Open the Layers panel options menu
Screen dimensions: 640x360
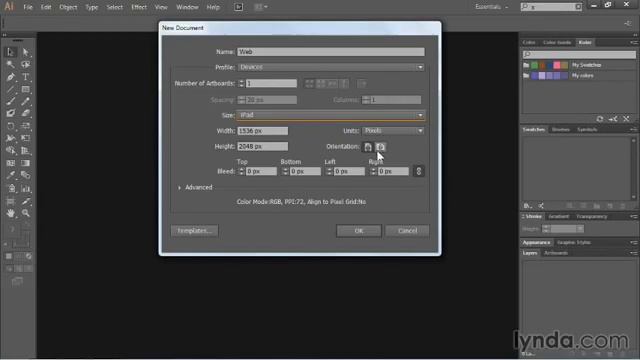click(633, 253)
